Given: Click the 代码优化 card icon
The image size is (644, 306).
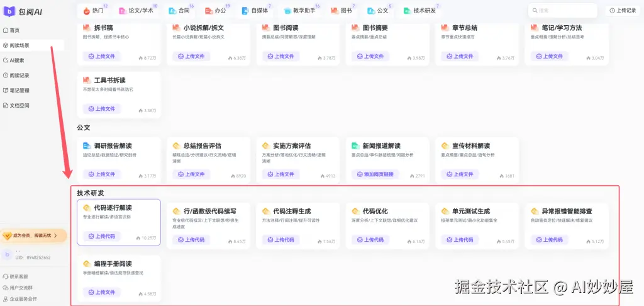Looking at the screenshot, I should coord(355,212).
